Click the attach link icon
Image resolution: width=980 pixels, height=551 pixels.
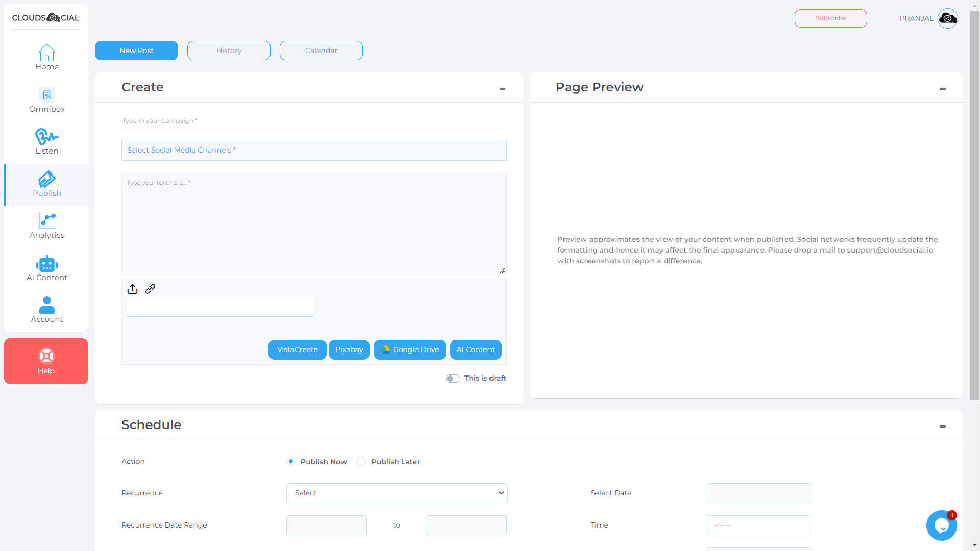point(150,288)
